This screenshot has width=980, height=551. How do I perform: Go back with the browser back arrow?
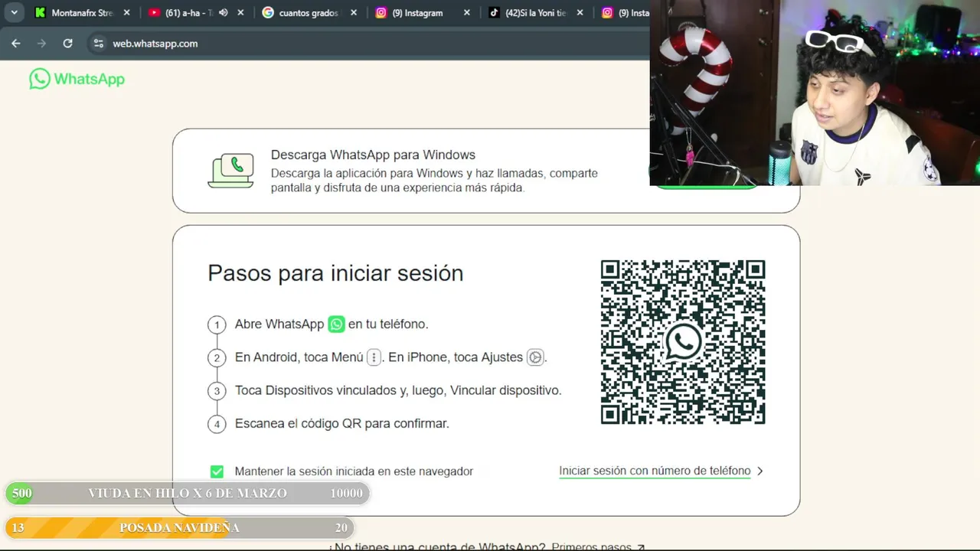[x=16, y=44]
